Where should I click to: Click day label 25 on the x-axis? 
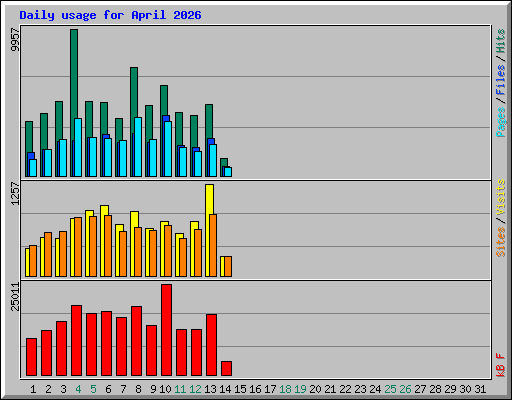coord(390,389)
